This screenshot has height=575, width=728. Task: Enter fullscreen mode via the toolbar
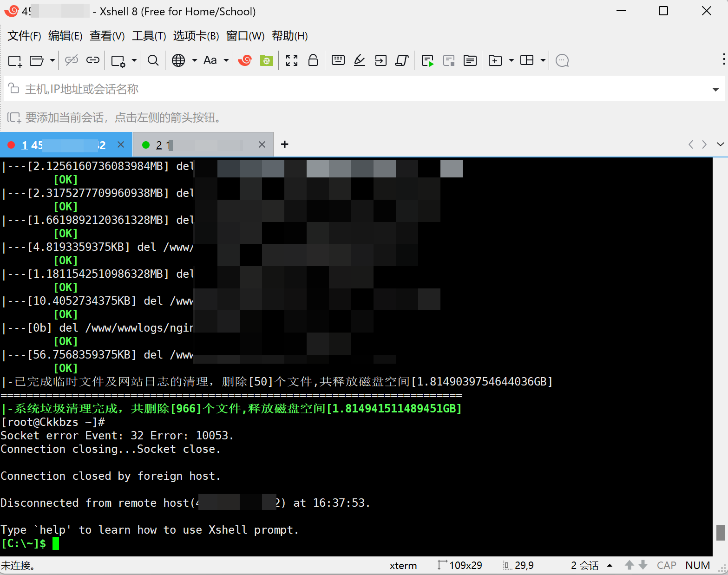pos(292,60)
